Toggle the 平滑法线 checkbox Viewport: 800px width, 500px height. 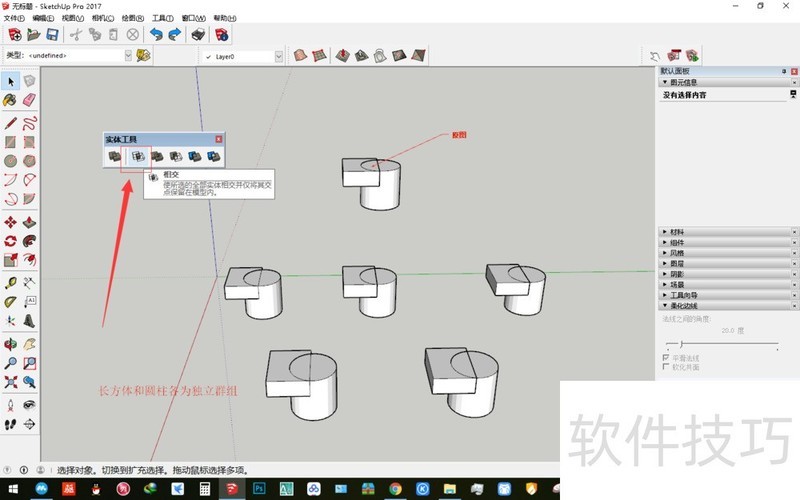point(666,357)
